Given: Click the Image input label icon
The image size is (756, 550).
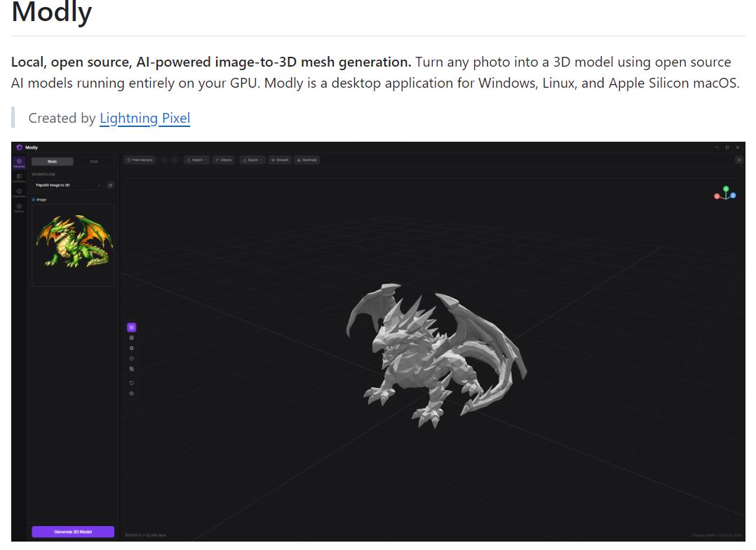Looking at the screenshot, I should [x=34, y=199].
